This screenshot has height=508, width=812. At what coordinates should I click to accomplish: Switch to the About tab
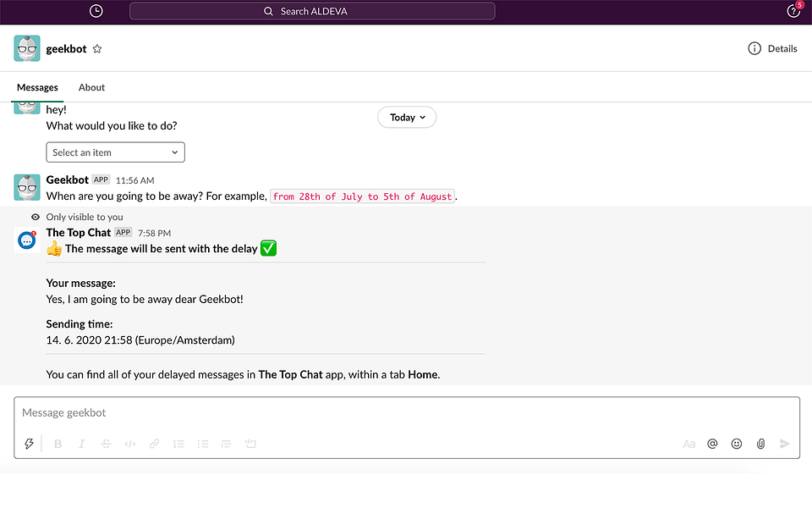tap(91, 87)
